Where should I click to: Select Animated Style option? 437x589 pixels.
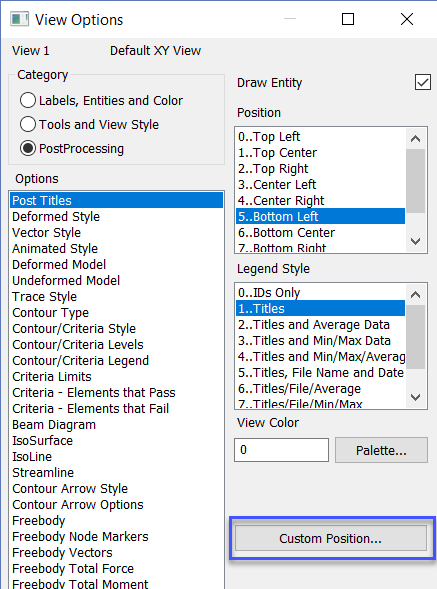coord(116,249)
